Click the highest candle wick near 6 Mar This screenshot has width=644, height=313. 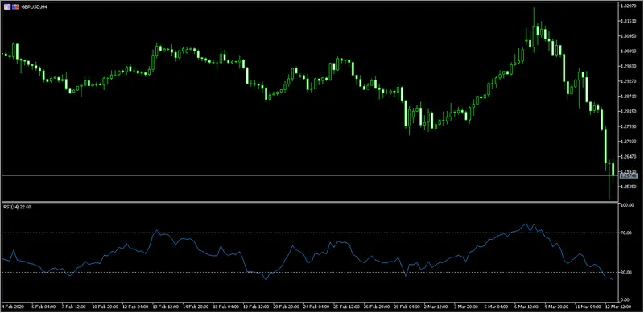pos(535,16)
